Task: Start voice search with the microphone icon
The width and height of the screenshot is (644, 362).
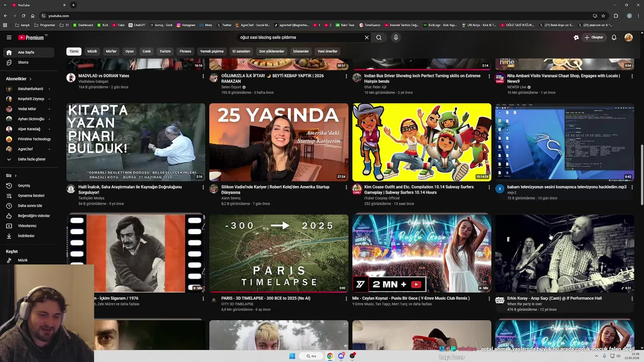Action: point(396,37)
